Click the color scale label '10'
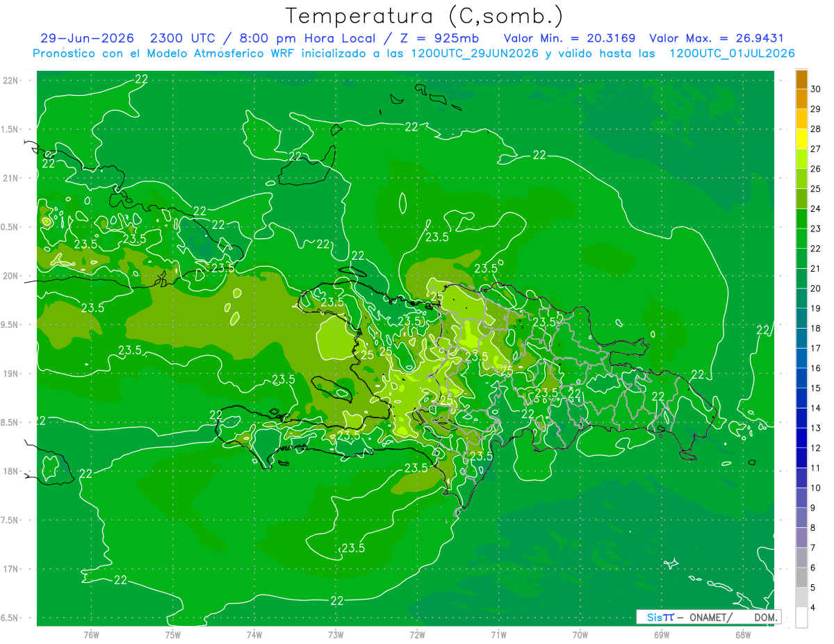This screenshot has width=834, height=644. (x=816, y=488)
